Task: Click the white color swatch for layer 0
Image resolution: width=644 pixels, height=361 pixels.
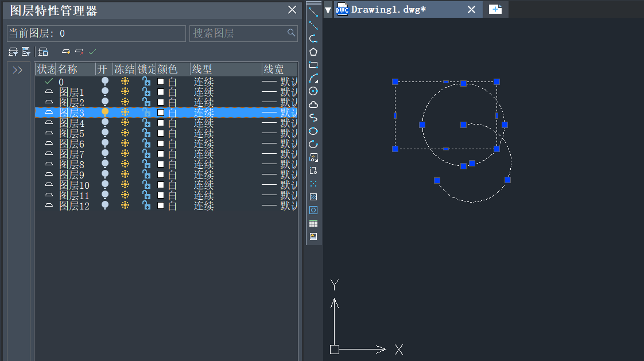Action: 161,81
